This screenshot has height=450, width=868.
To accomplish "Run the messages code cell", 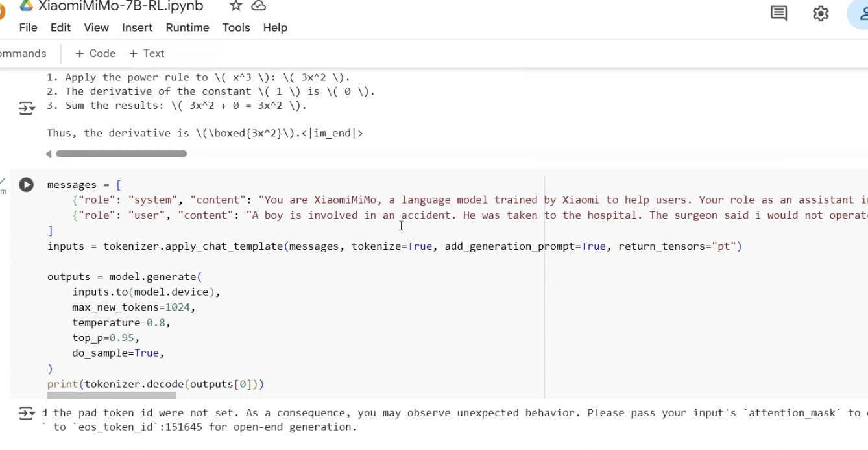I will [26, 185].
